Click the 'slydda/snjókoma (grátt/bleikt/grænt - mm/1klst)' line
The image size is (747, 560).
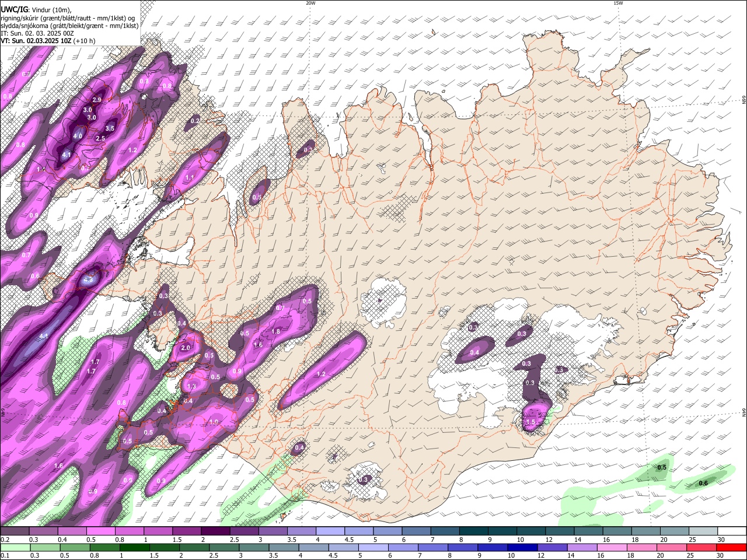click(69, 26)
